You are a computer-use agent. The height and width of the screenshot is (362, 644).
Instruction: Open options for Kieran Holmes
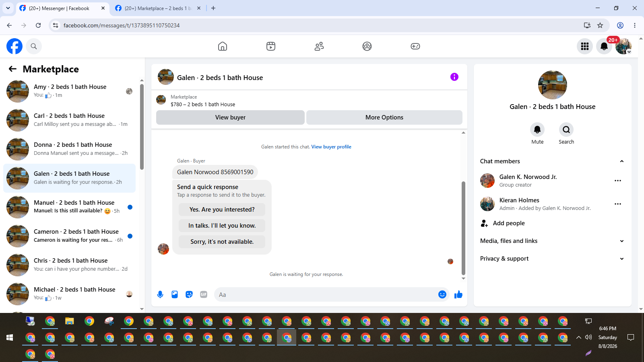pyautogui.click(x=618, y=204)
